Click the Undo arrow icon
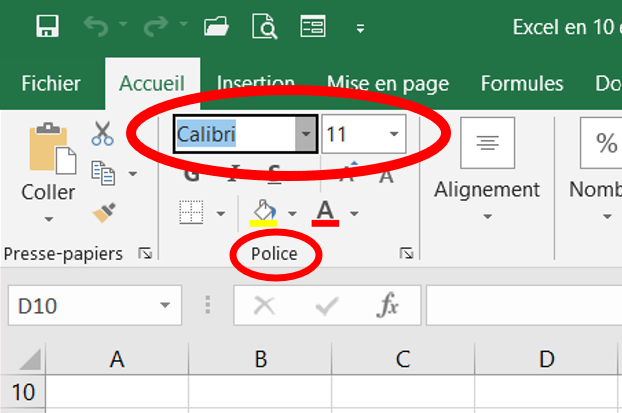The width and height of the screenshot is (622, 413). tap(96, 26)
